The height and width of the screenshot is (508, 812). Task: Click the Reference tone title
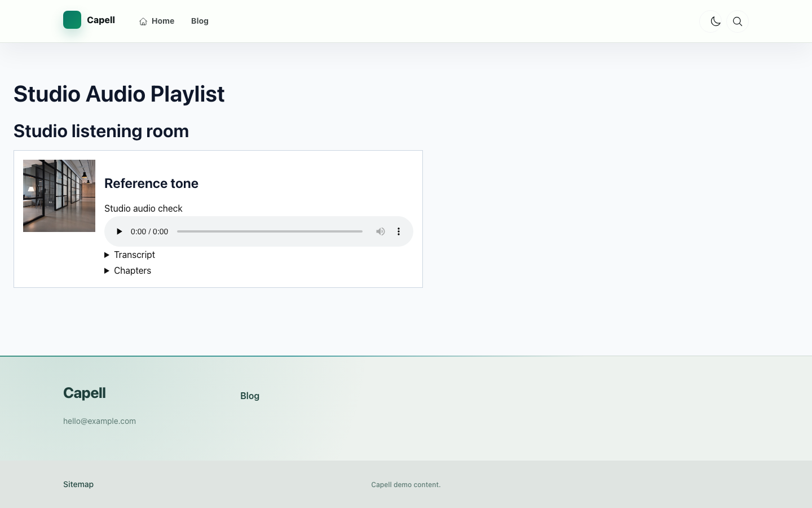[x=151, y=183]
